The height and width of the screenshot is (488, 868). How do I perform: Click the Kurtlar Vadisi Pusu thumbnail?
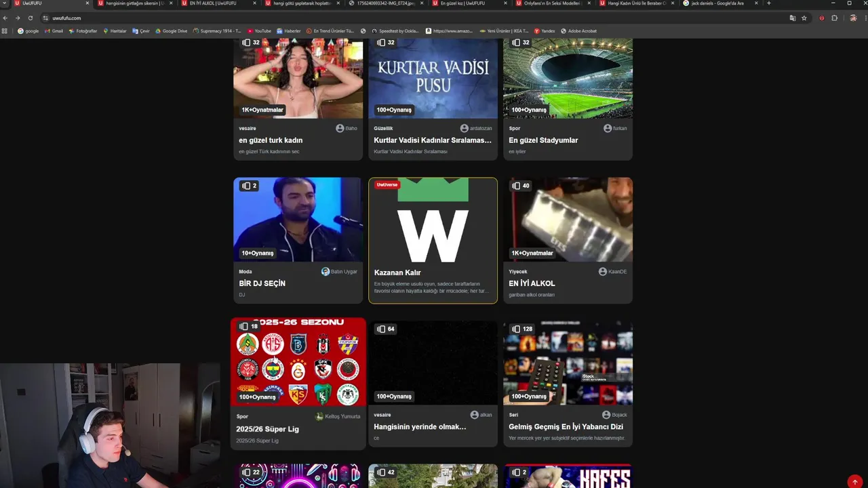click(x=433, y=79)
